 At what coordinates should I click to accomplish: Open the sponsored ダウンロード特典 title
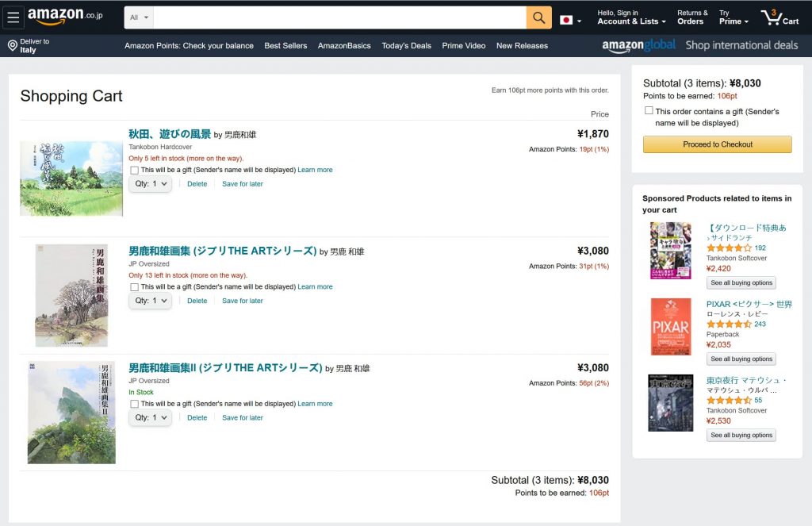click(x=746, y=228)
